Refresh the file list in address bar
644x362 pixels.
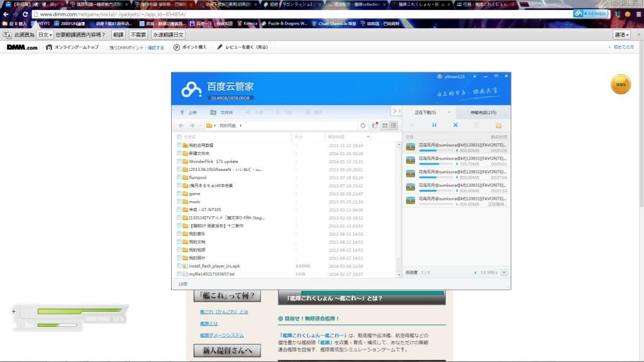point(363,126)
